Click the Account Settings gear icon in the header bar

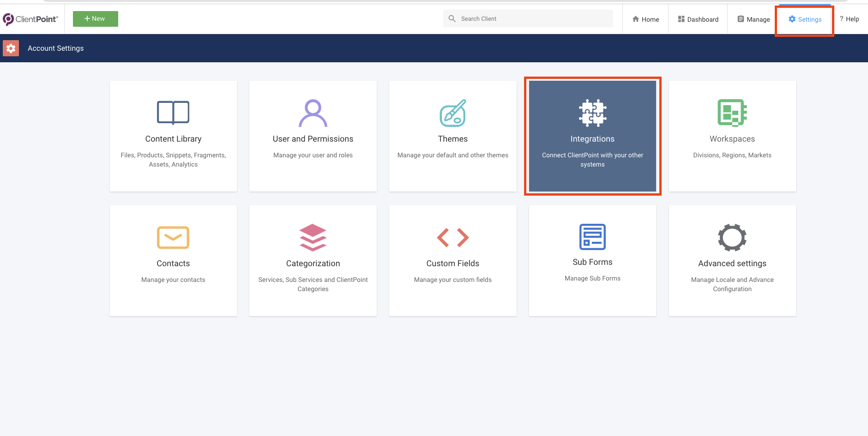click(x=11, y=48)
